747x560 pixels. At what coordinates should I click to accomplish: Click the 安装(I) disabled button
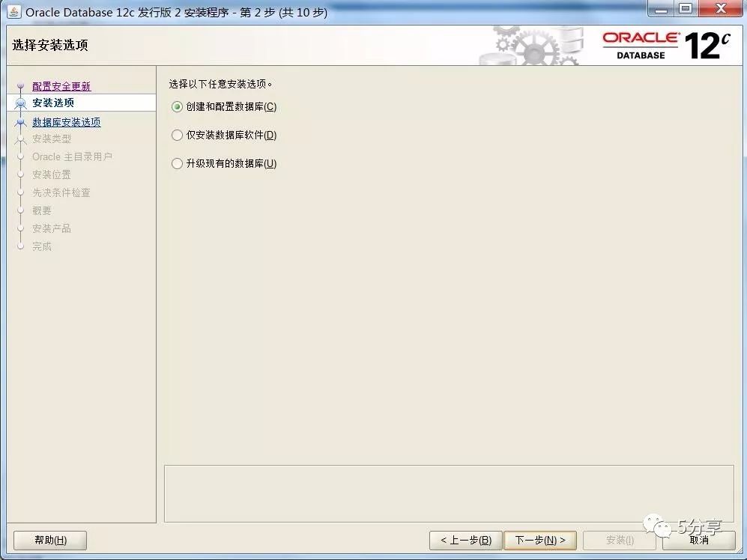(620, 541)
